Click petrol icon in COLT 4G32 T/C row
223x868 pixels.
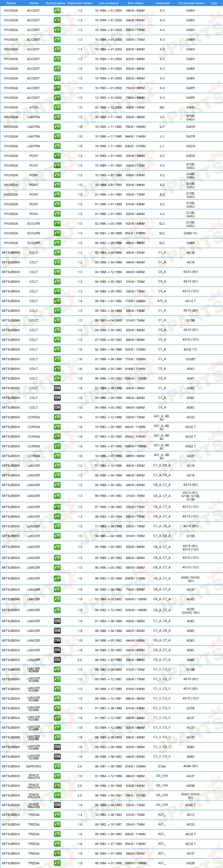57,349
